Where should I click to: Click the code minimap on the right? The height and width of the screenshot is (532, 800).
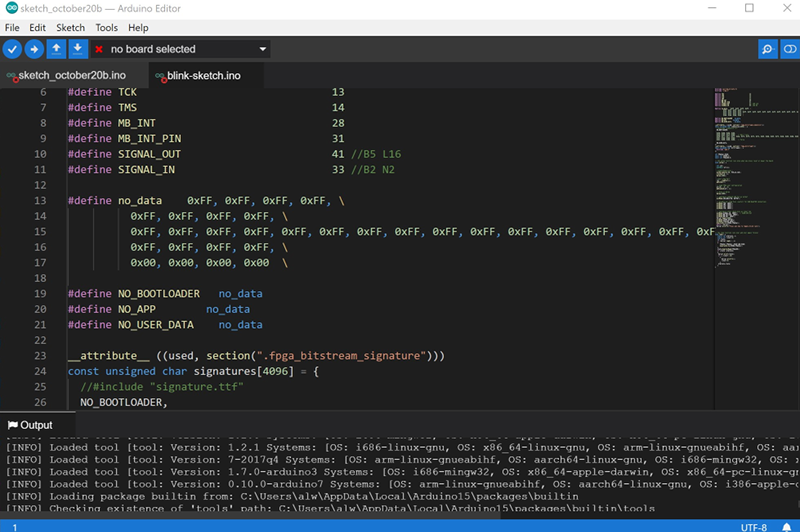[x=745, y=180]
